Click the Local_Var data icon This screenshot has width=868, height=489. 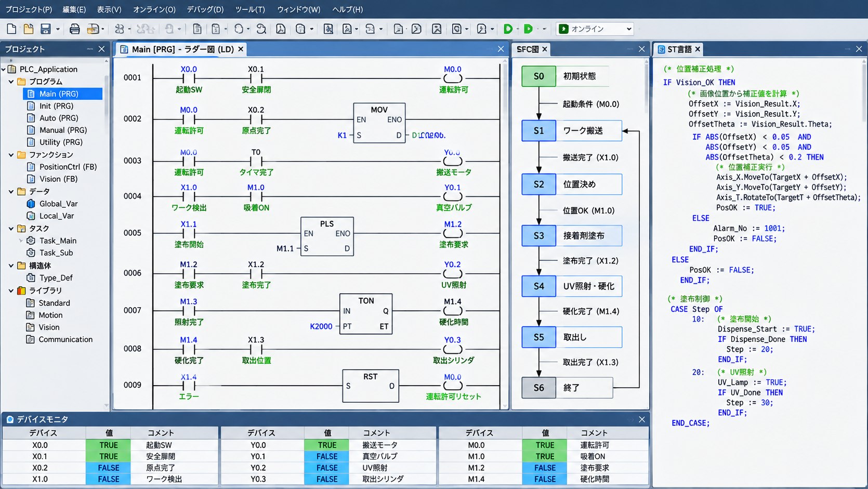click(31, 216)
